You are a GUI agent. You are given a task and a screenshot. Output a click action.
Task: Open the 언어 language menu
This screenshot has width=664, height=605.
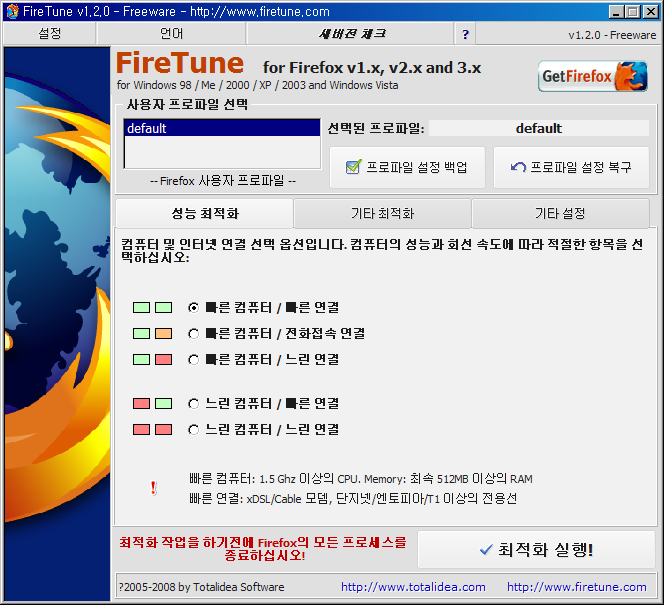coord(171,33)
